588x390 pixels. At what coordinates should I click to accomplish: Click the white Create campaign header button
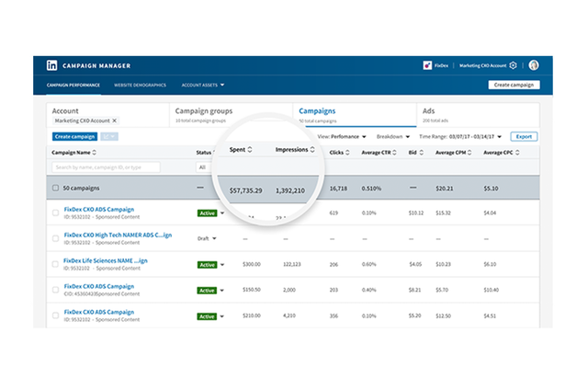(514, 85)
